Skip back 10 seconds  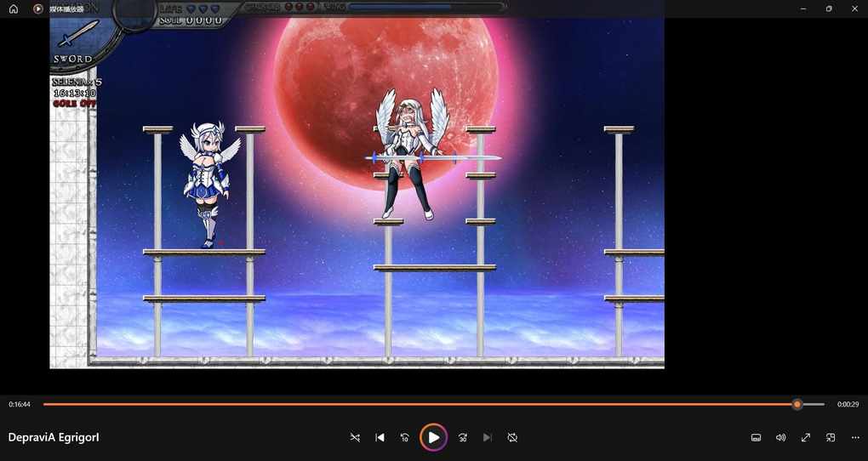[x=405, y=437]
